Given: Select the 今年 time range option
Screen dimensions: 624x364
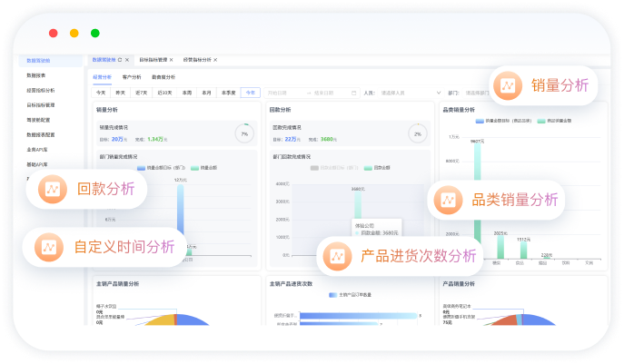Looking at the screenshot, I should tap(250, 93).
